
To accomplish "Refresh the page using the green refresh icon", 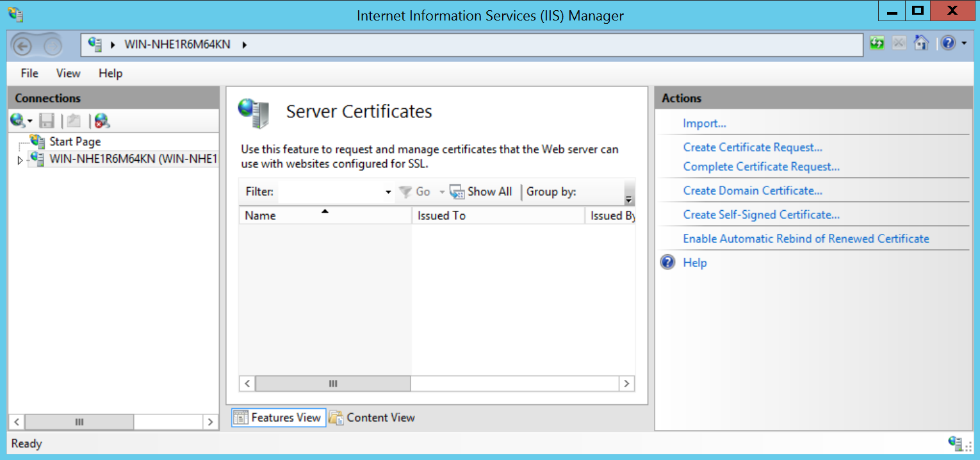I will 878,44.
